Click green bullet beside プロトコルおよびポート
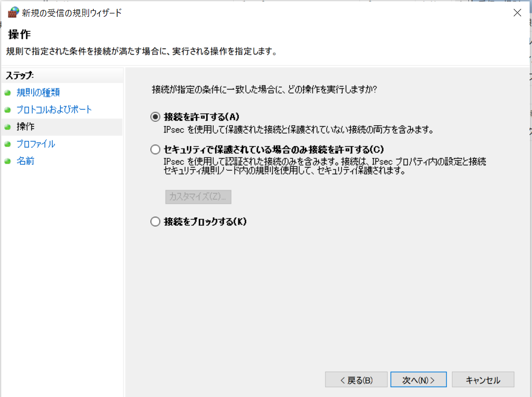This screenshot has height=397, width=532. coord(8,110)
